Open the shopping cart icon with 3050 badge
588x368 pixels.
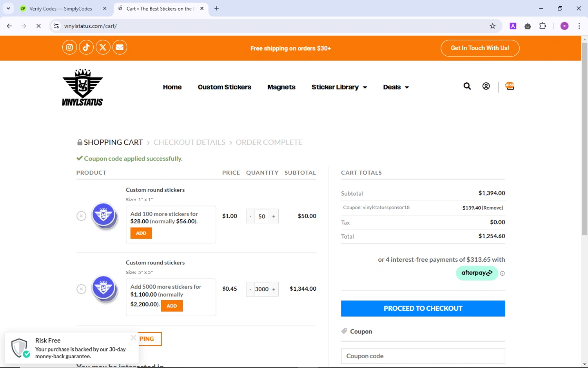point(510,86)
